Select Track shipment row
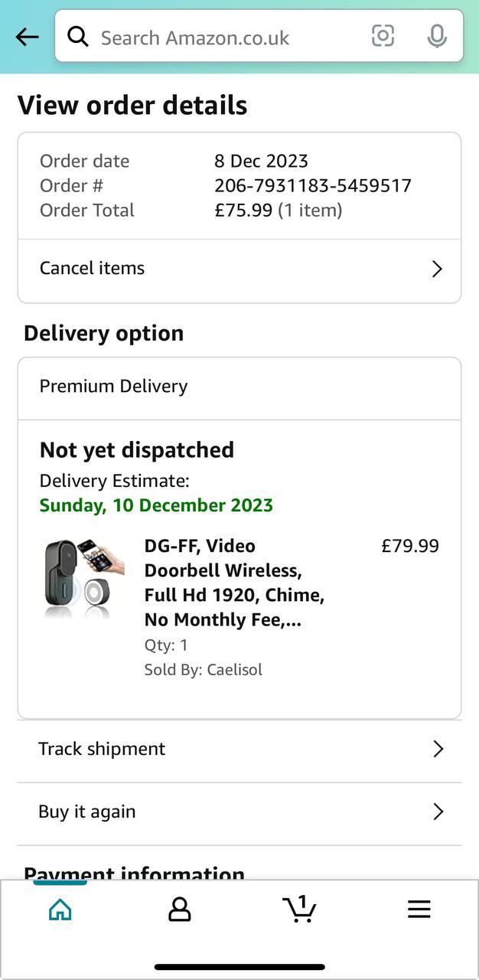The height and width of the screenshot is (980, 479). point(102,749)
